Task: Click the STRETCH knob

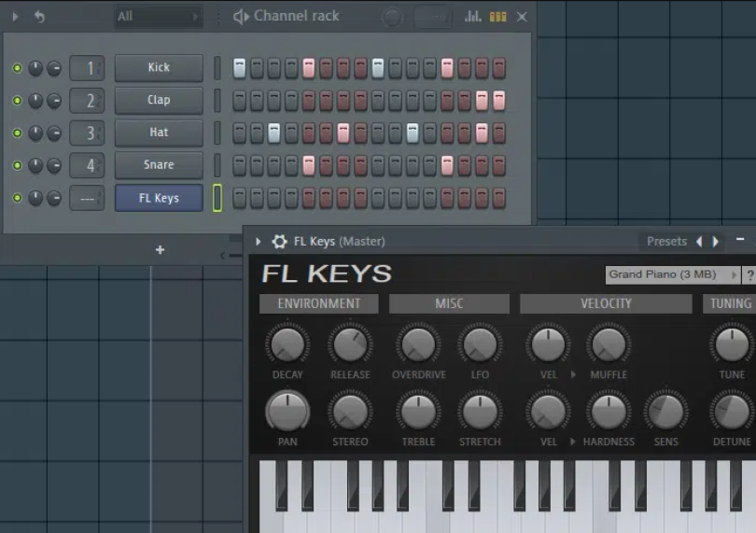Action: point(480,412)
